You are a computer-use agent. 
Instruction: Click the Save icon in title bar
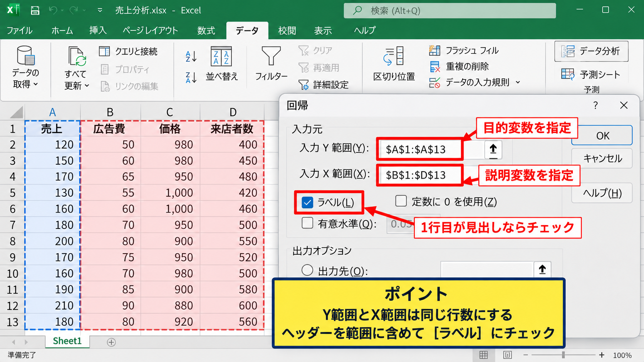[35, 10]
